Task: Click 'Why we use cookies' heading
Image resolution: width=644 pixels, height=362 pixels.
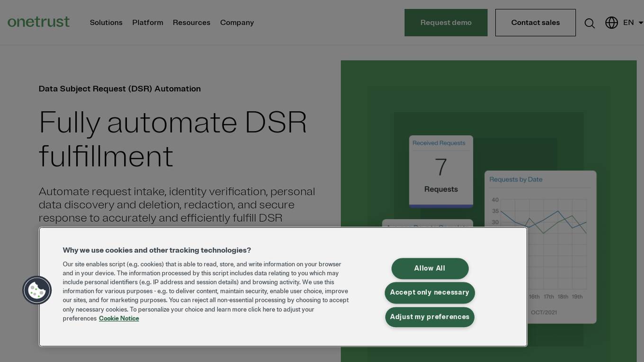Action: tap(157, 250)
